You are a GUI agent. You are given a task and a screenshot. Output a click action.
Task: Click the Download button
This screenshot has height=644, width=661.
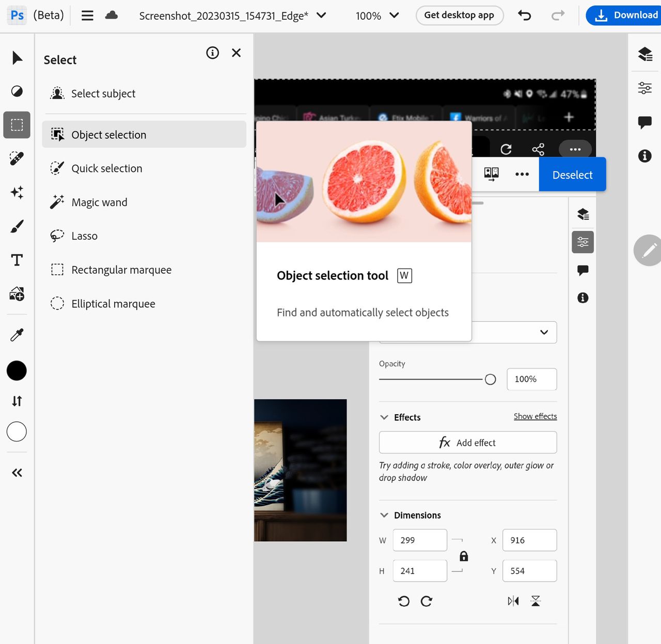point(624,15)
